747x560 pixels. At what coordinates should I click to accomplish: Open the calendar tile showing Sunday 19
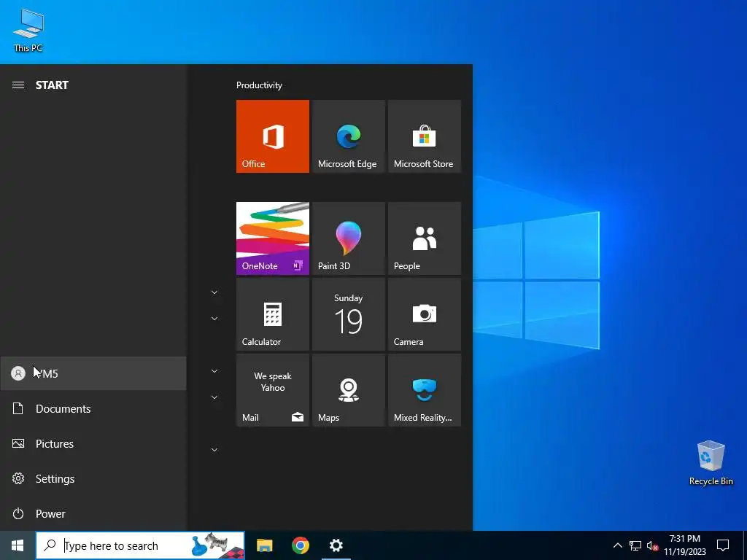348,314
